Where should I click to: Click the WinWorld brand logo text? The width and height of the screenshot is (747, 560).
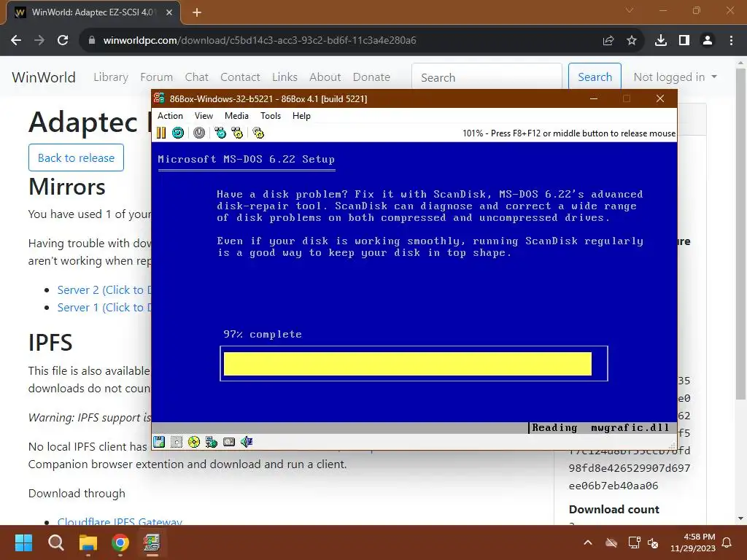tap(44, 77)
